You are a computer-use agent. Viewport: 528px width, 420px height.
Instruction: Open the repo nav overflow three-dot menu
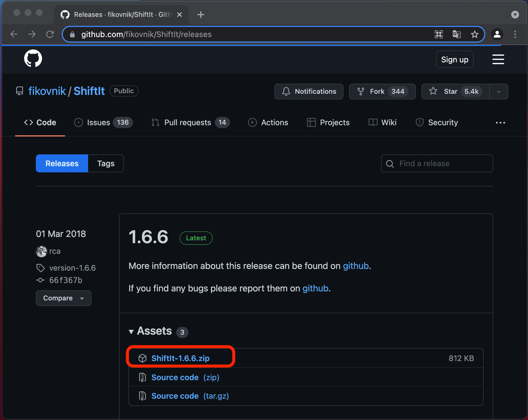500,123
